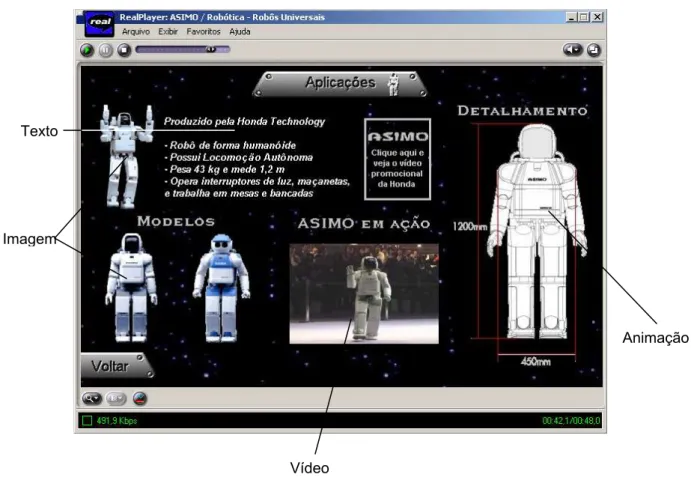The image size is (691, 477).
Task: Select the blue robot model image
Action: 221,288
